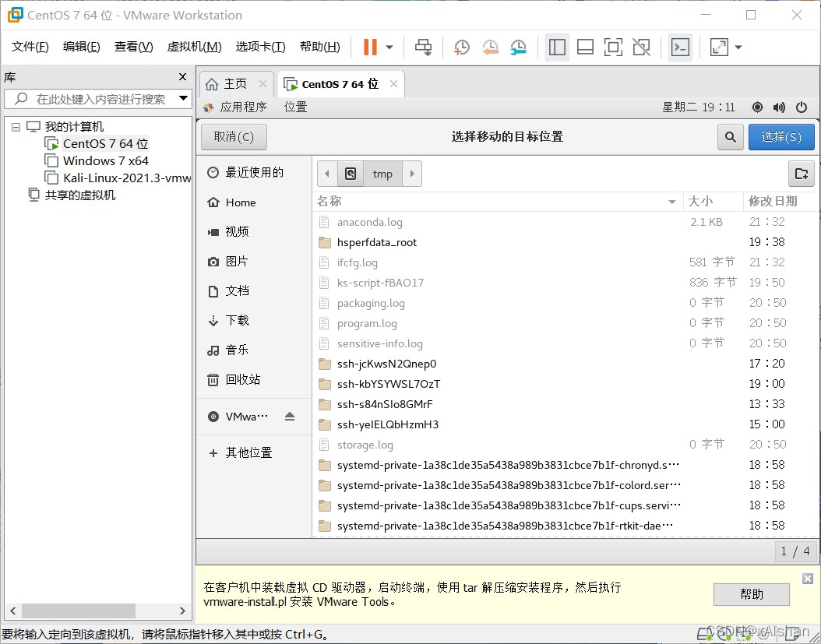Toggle the thumbnail bar display
Screen dimensions: 821x644
tap(585, 48)
